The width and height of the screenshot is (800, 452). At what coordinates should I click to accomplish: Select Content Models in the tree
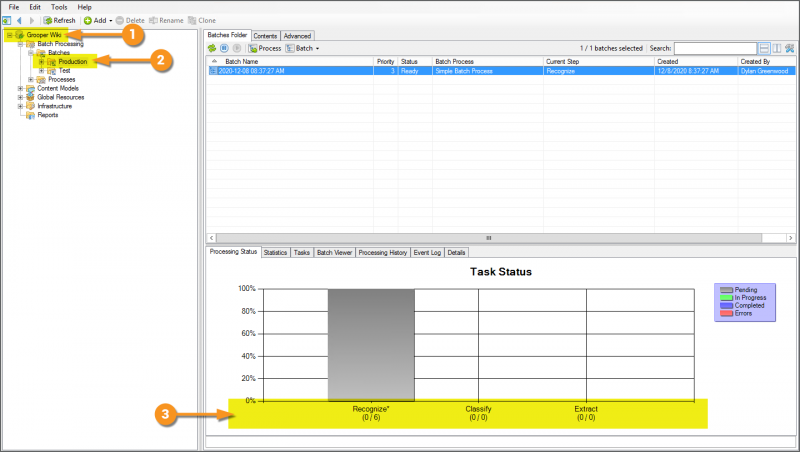(x=58, y=88)
